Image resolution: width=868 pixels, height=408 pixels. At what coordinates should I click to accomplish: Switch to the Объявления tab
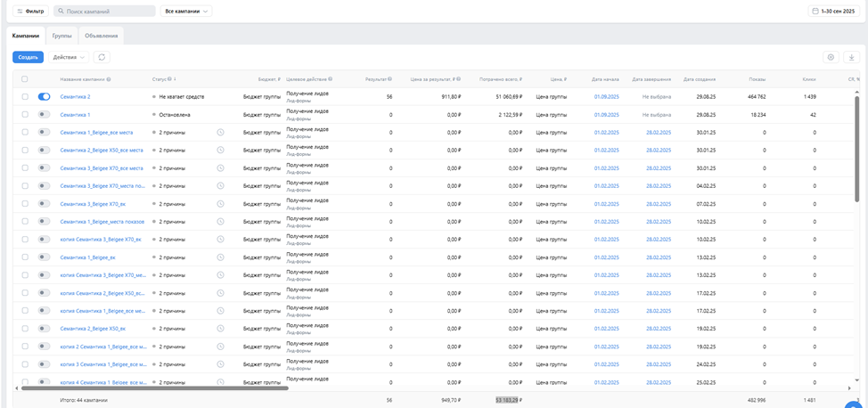click(x=101, y=36)
